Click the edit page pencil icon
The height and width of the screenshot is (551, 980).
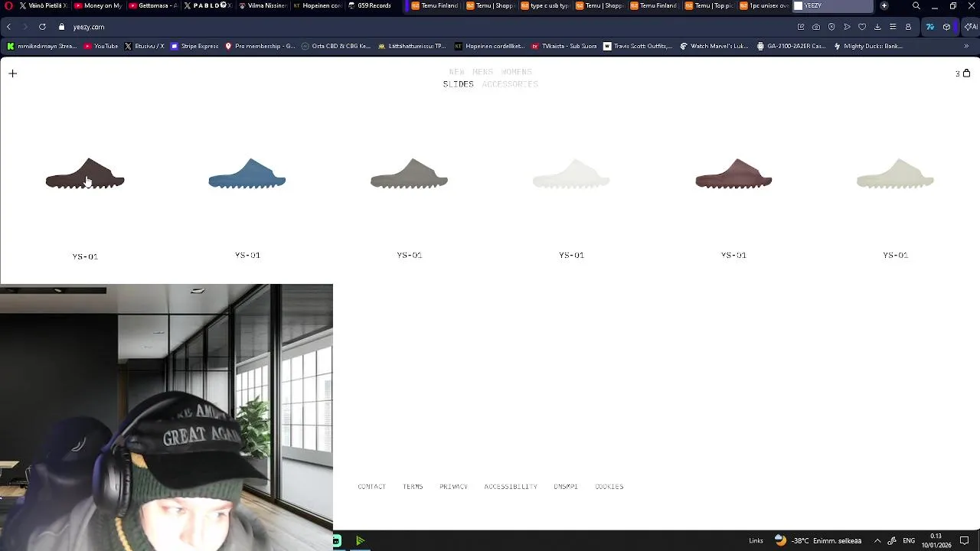(801, 27)
